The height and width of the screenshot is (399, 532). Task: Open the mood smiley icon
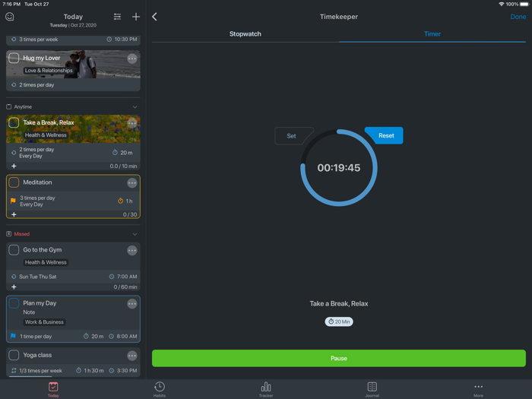[10, 17]
